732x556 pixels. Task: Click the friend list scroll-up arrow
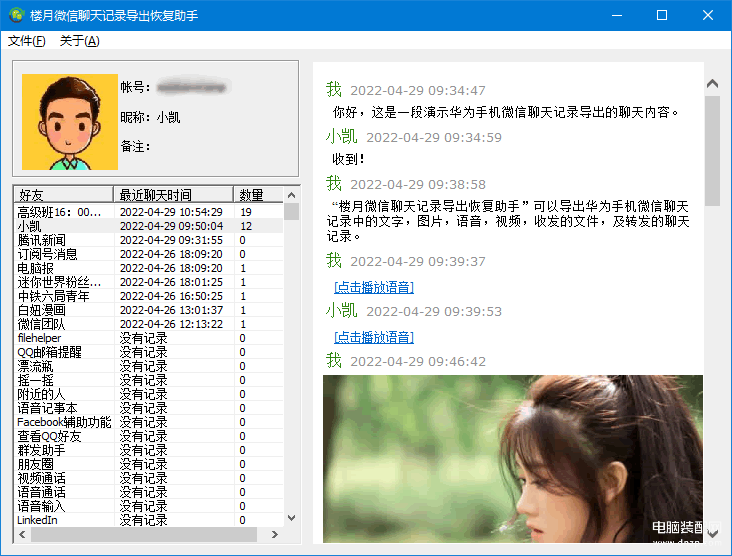tap(292, 195)
